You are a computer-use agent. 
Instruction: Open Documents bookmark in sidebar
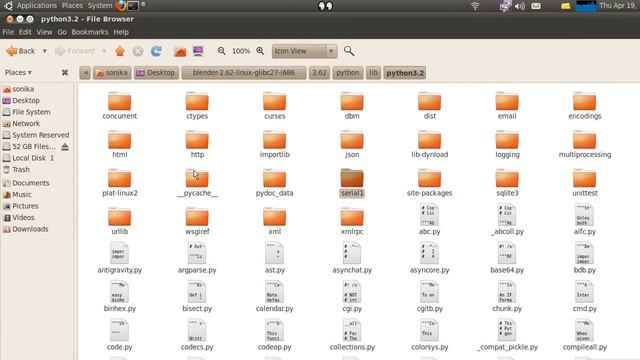click(x=26, y=183)
